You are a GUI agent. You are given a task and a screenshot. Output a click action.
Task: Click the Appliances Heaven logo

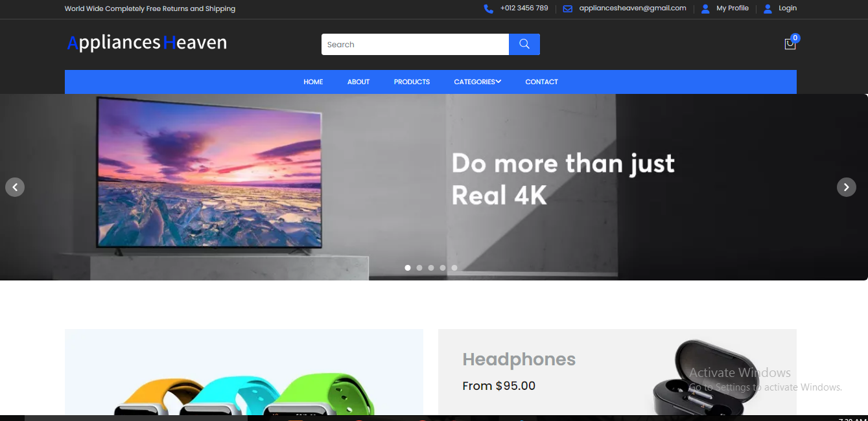point(147,43)
